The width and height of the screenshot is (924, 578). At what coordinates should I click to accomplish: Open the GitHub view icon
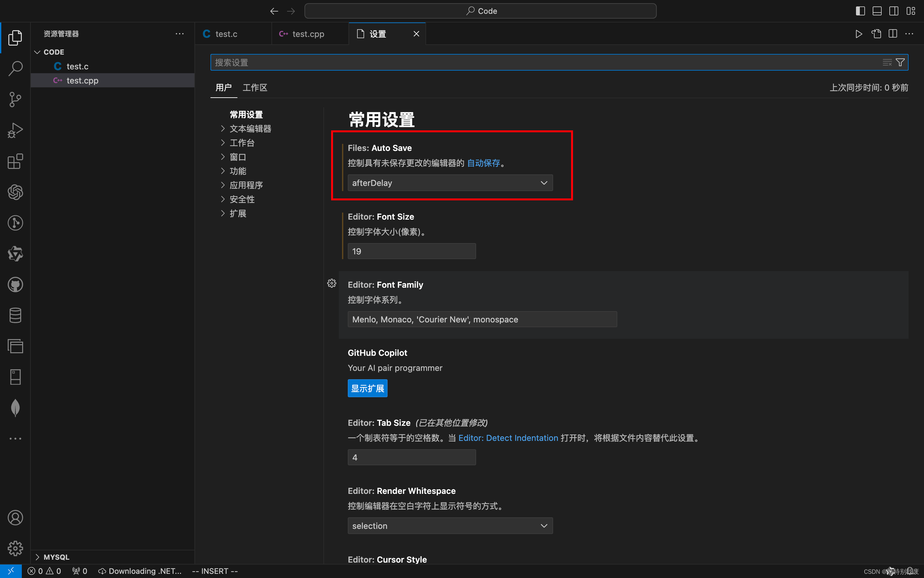15,285
